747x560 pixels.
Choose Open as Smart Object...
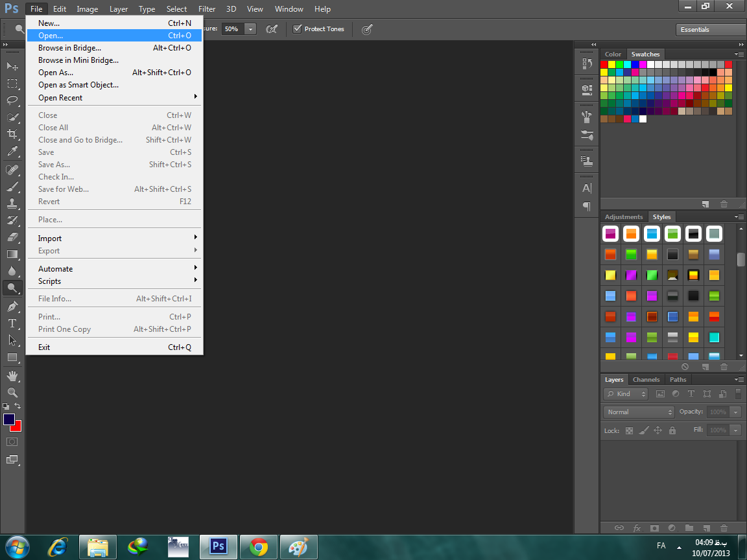(114, 85)
